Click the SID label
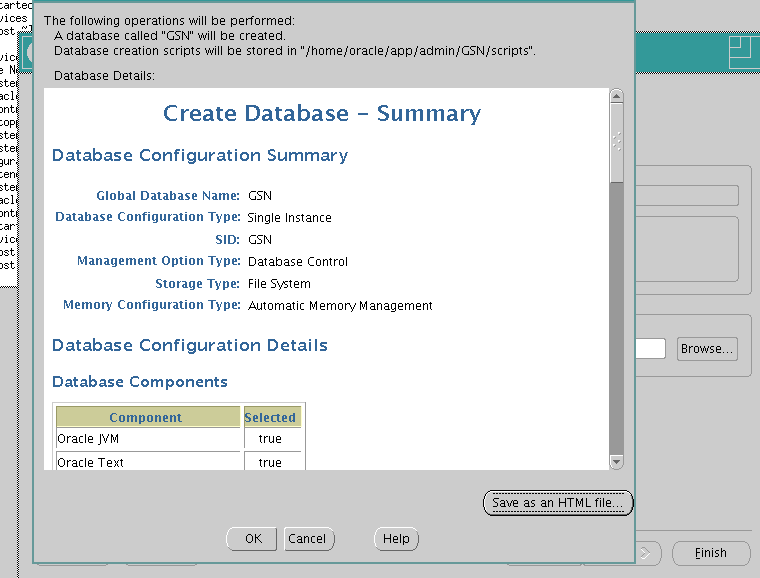 [227, 240]
